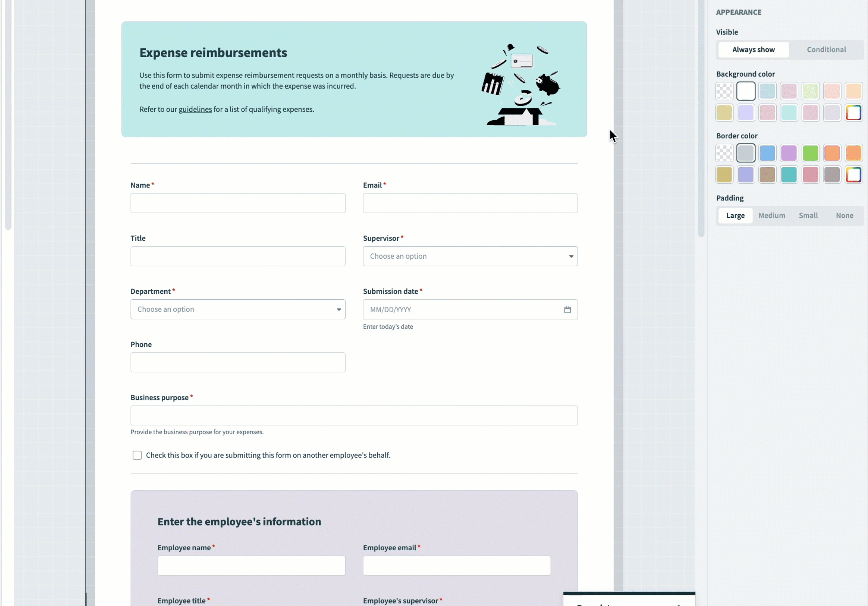The width and height of the screenshot is (868, 606).
Task: Select transparent background color swatch
Action: [x=724, y=91]
